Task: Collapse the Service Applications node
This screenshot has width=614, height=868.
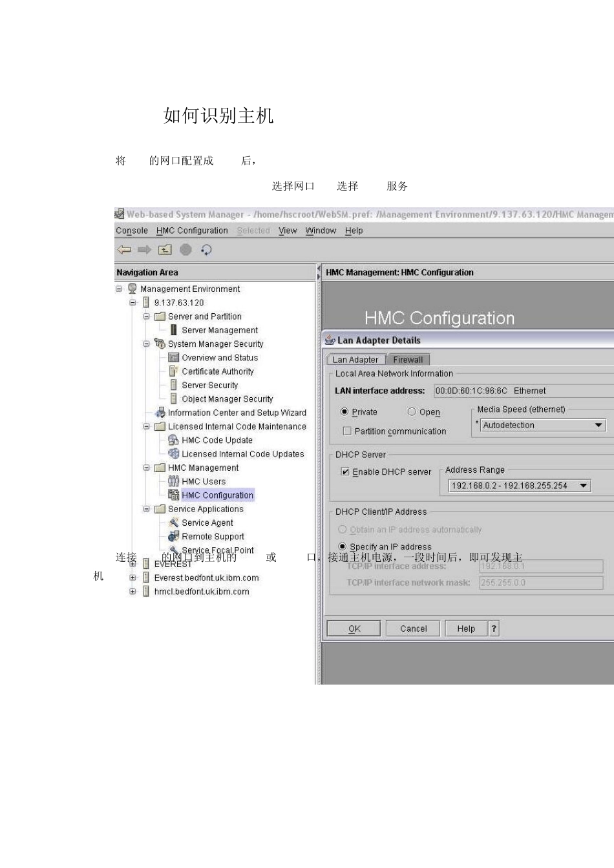Action: pyautogui.click(x=146, y=509)
